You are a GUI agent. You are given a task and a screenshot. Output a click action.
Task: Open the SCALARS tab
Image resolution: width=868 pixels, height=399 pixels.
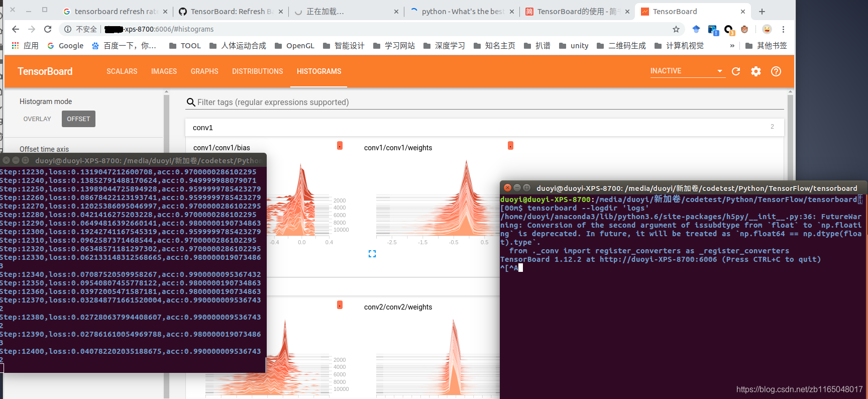tap(122, 71)
